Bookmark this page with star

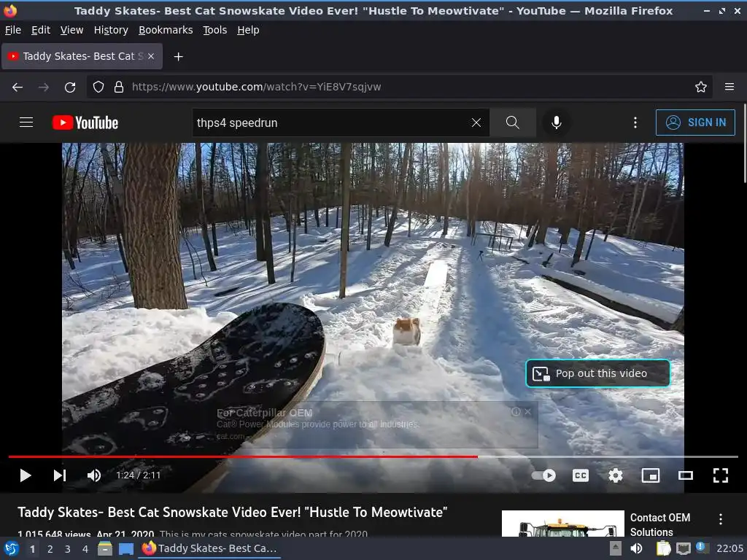[x=701, y=87]
